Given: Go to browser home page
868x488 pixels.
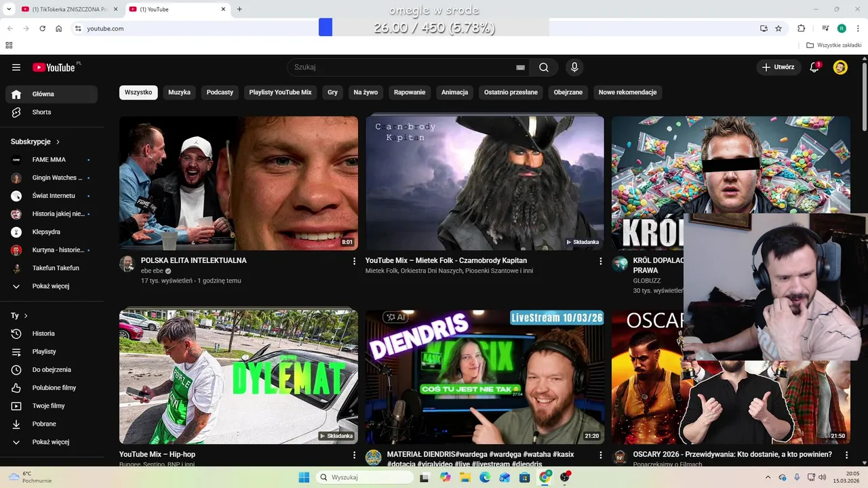Looking at the screenshot, I should tap(59, 28).
